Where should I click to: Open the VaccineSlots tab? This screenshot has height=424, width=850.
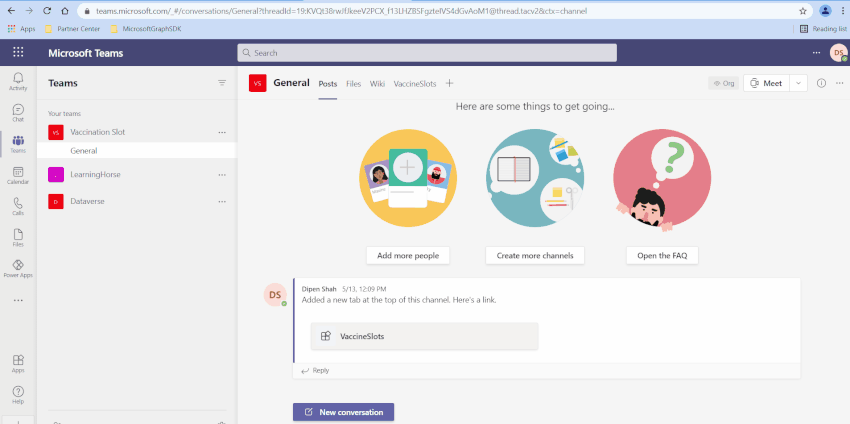click(x=415, y=83)
